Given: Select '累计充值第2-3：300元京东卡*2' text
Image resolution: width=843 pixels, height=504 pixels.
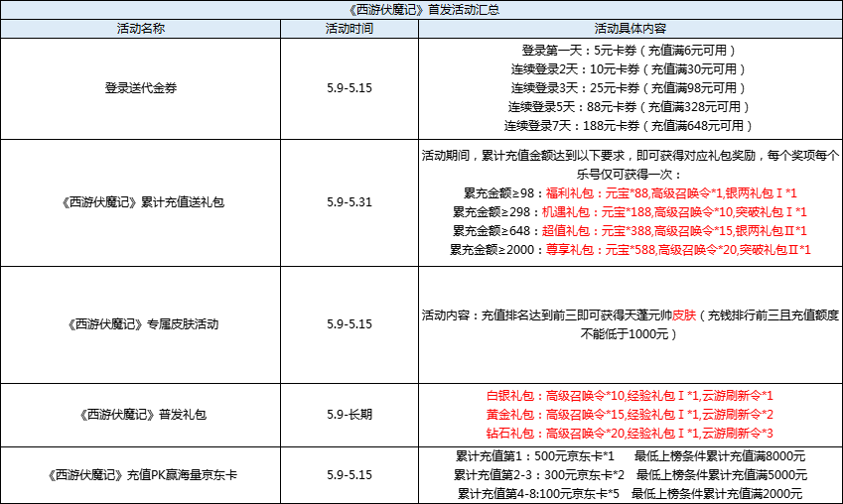Looking at the screenshot, I should [x=539, y=475].
